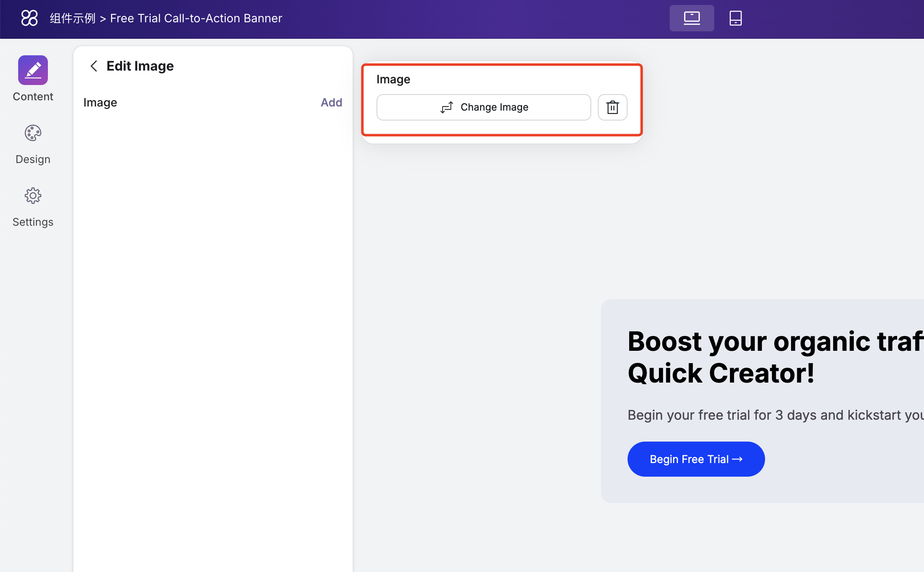Click the Edit Image panel title
This screenshot has width=924, height=572.
coord(140,66)
